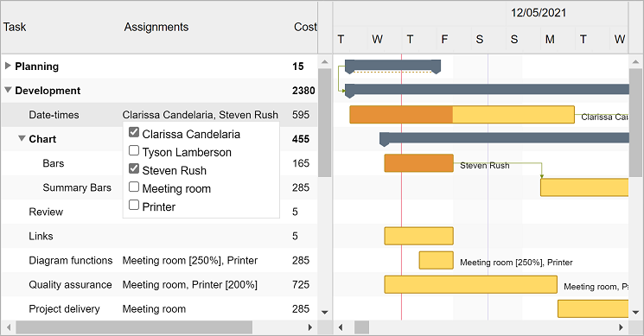
Task: Select the Quality assurance task row
Action: coord(159,284)
